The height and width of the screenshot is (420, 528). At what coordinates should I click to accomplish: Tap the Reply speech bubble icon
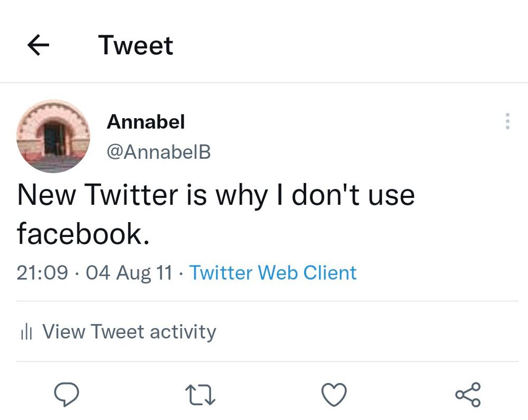point(67,393)
